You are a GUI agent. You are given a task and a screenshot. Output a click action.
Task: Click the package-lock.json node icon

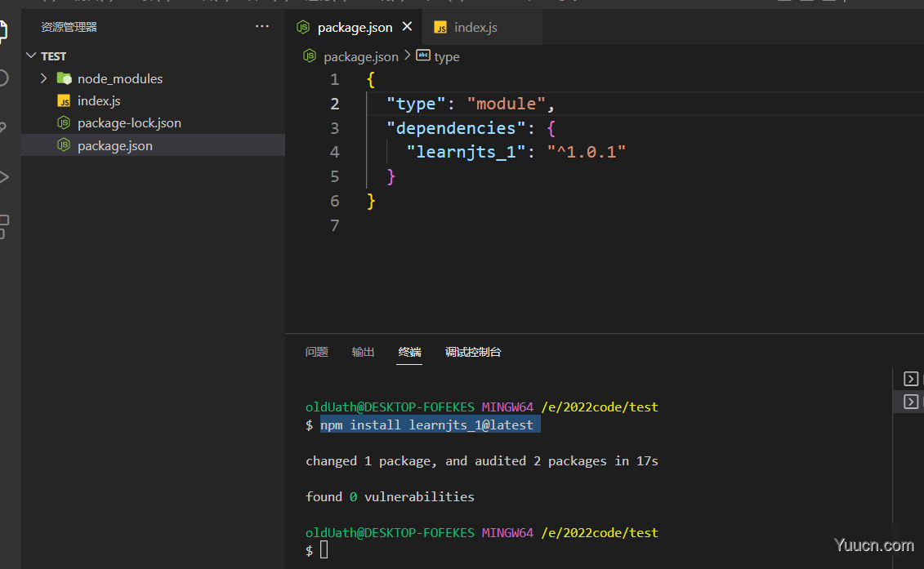click(x=64, y=122)
